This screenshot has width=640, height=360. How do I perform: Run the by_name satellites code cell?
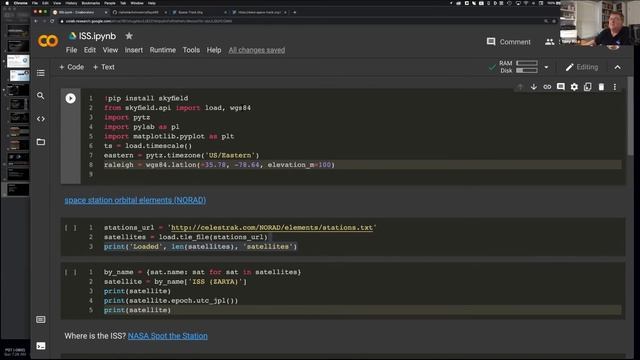[x=70, y=272]
